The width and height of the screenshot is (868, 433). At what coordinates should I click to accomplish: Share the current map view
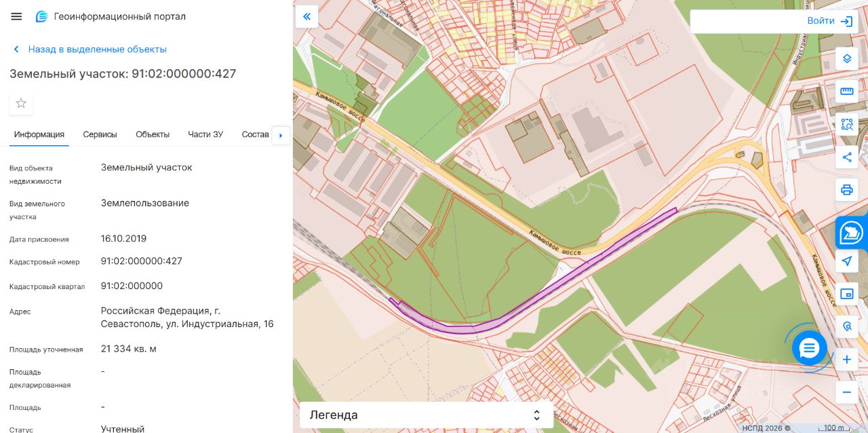pyautogui.click(x=846, y=157)
